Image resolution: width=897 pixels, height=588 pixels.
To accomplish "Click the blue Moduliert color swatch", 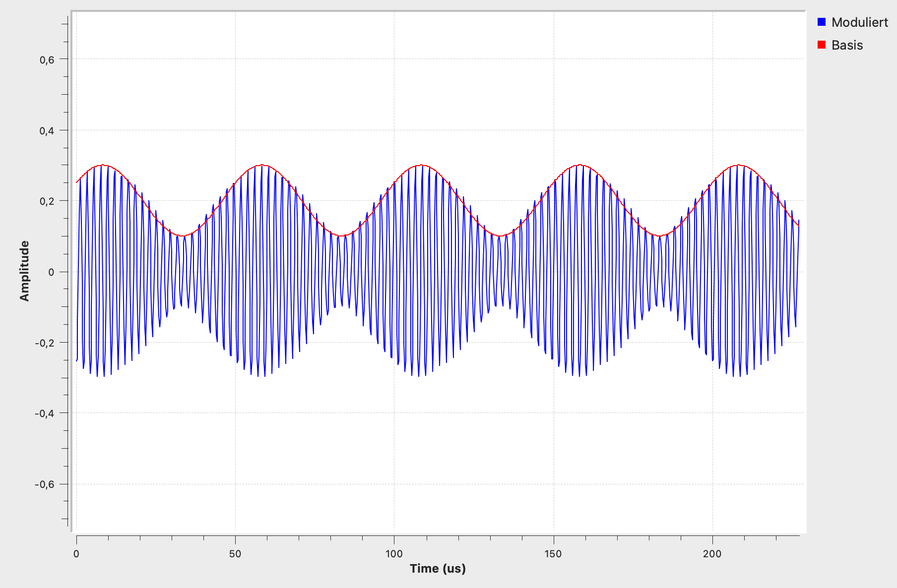I will (x=822, y=22).
